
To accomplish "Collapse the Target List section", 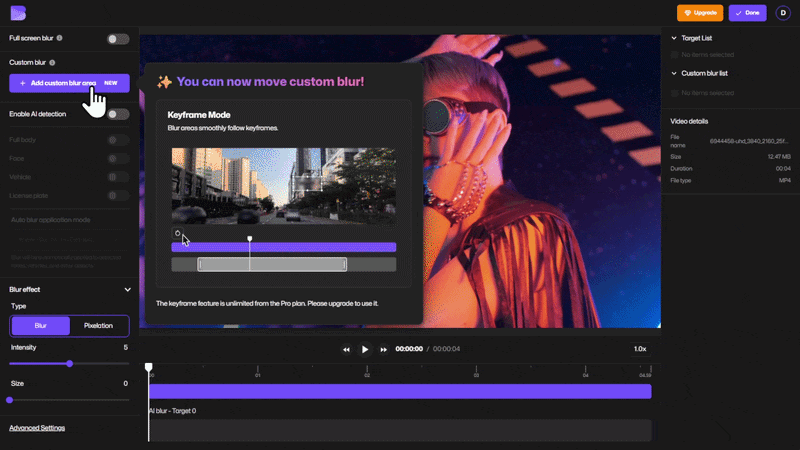I will point(674,38).
